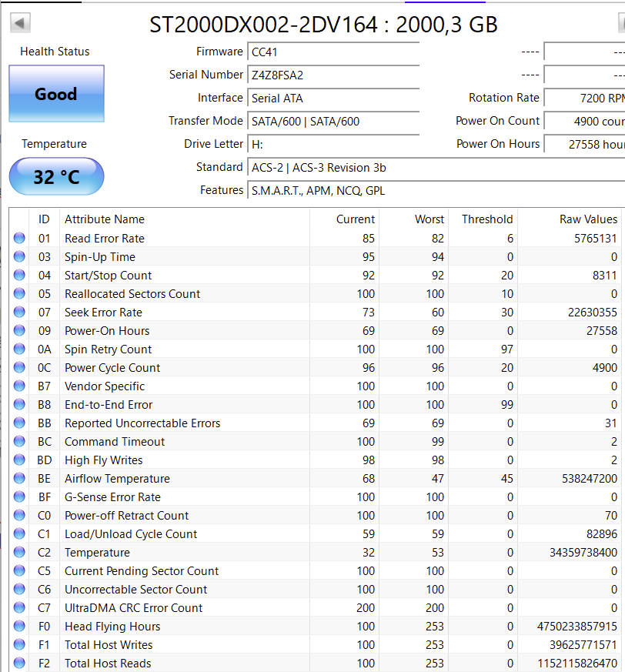This screenshot has height=672, width=625.
Task: Click the status dot for Seek Error Rate
Action: coord(19,312)
